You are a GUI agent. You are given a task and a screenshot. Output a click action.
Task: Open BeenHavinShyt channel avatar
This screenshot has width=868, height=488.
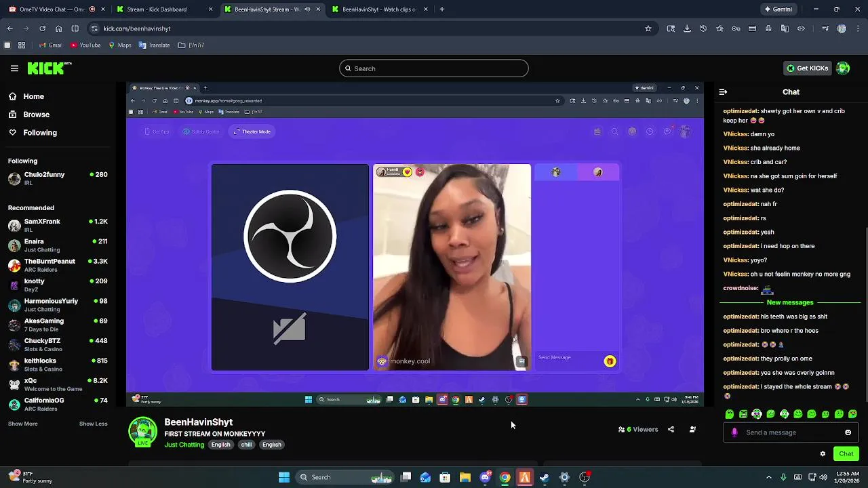[142, 432]
